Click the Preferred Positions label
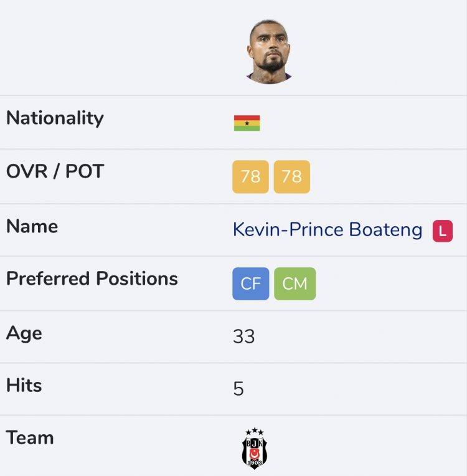The width and height of the screenshot is (467, 476). coord(92,278)
